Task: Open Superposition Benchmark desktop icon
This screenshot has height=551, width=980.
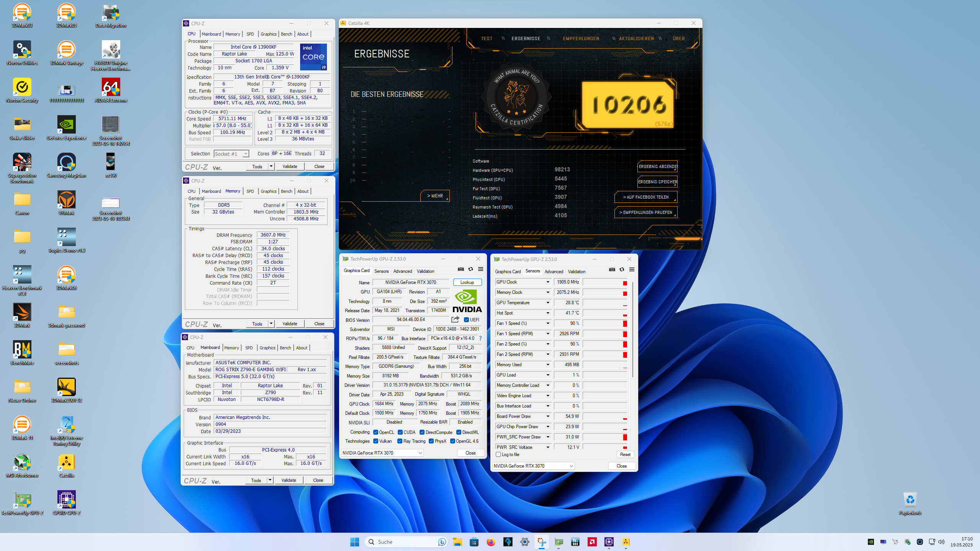Action: (x=22, y=168)
